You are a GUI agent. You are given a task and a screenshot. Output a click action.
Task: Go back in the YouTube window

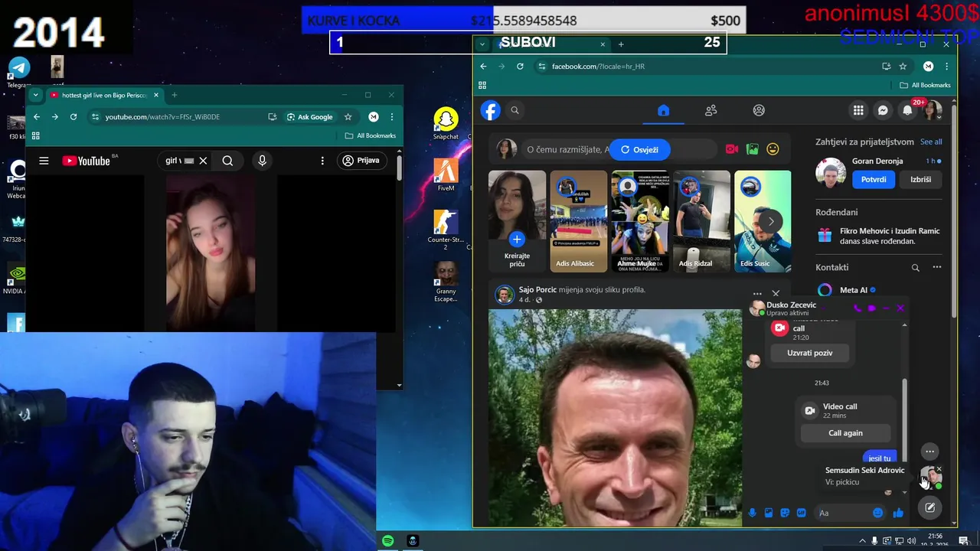(37, 117)
